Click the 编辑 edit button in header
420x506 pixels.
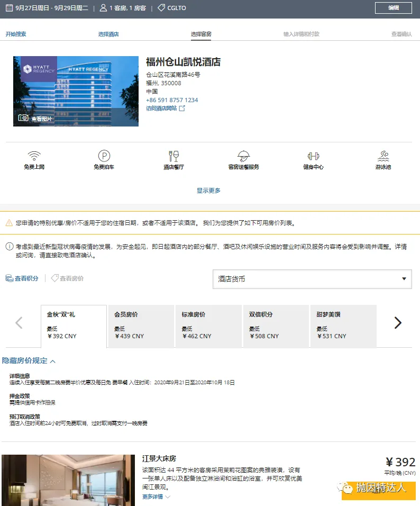point(393,8)
